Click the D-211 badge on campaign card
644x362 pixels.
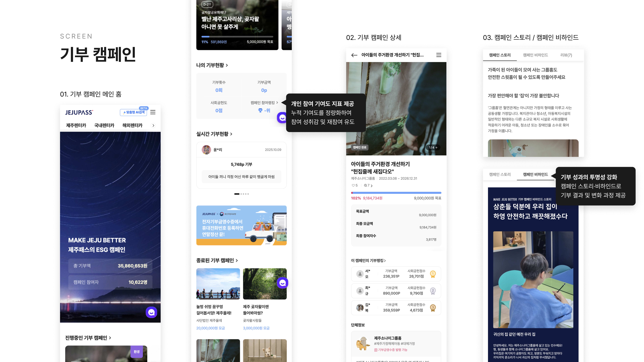[x=207, y=5]
